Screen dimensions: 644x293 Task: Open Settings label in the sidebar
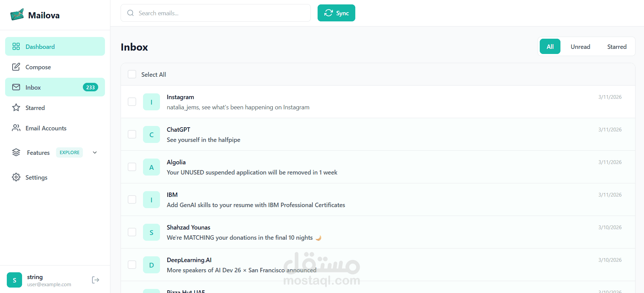(36, 178)
